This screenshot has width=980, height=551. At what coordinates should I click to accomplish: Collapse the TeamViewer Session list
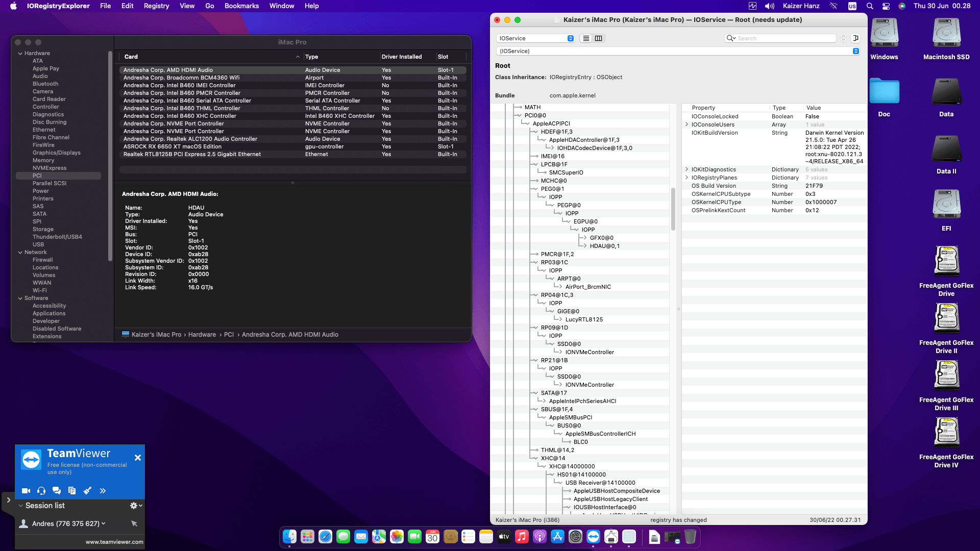click(x=20, y=506)
